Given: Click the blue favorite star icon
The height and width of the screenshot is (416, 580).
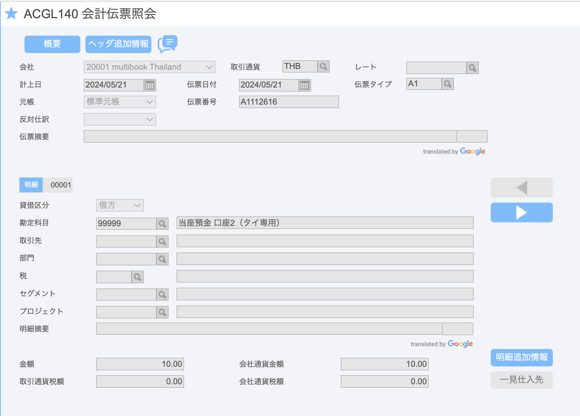Looking at the screenshot, I should 11,14.
